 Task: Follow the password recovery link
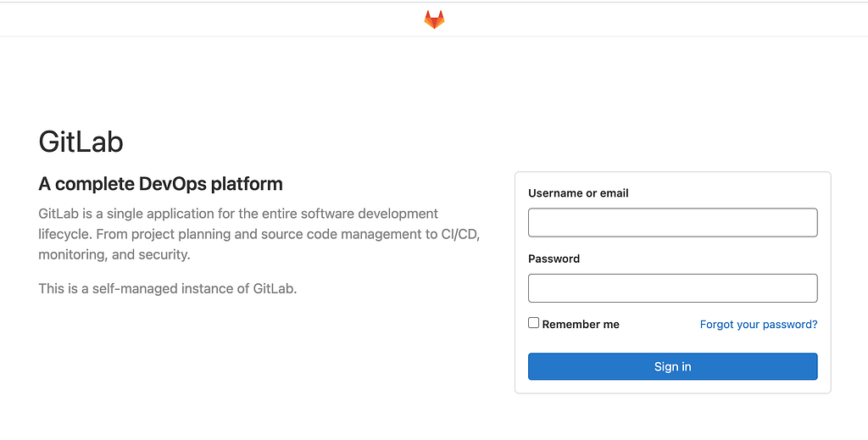click(759, 325)
